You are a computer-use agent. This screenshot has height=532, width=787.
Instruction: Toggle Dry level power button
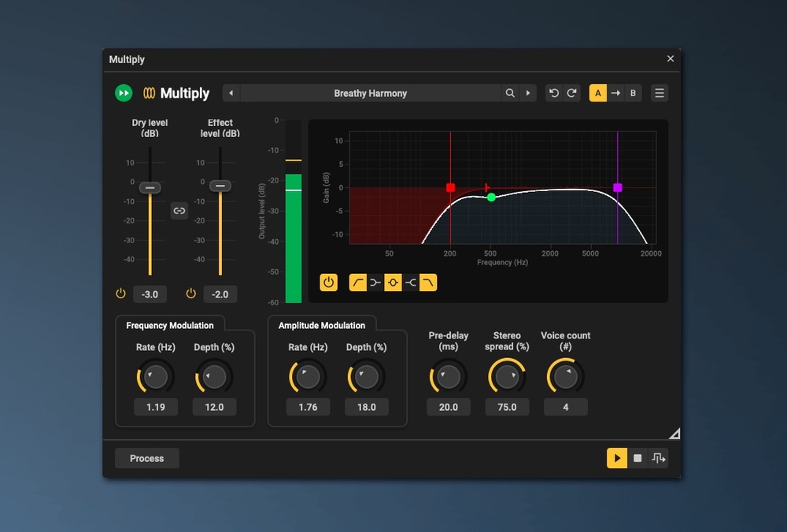pos(120,294)
